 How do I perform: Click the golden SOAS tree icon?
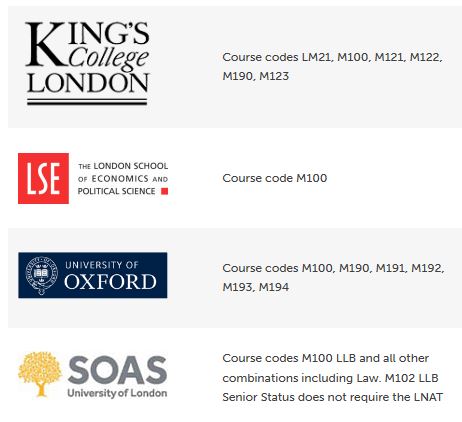[x=40, y=374]
